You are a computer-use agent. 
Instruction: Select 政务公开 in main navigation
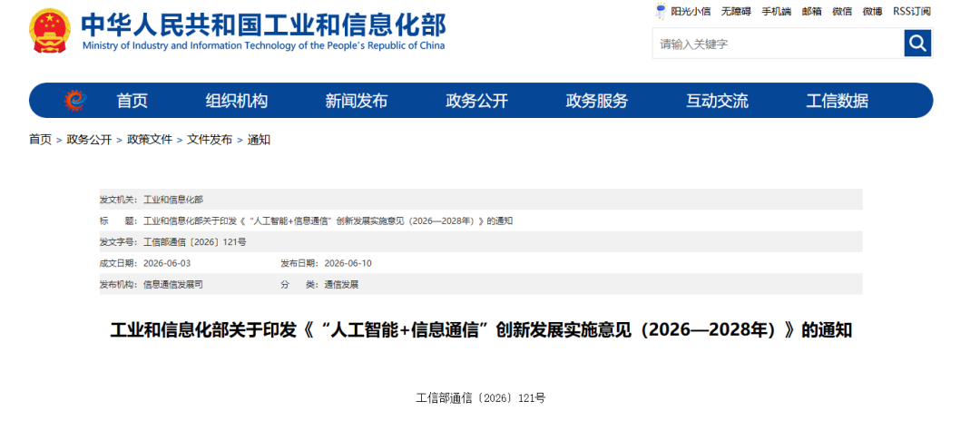click(x=477, y=101)
